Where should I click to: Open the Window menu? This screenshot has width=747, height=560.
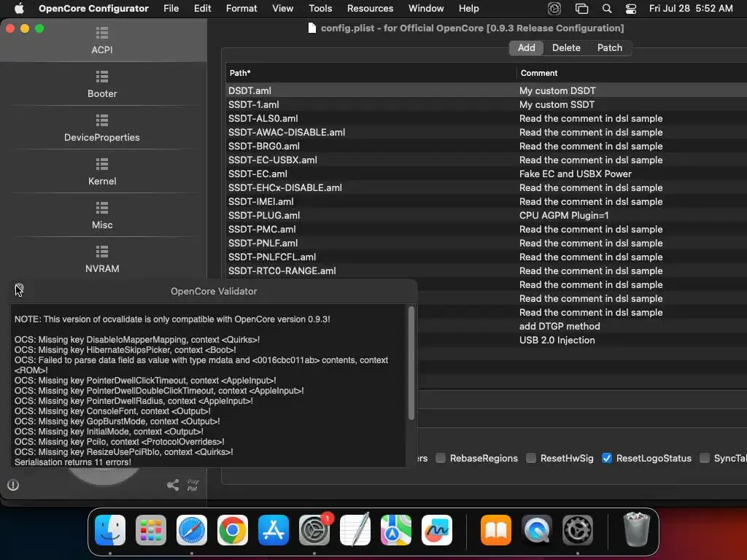click(426, 9)
